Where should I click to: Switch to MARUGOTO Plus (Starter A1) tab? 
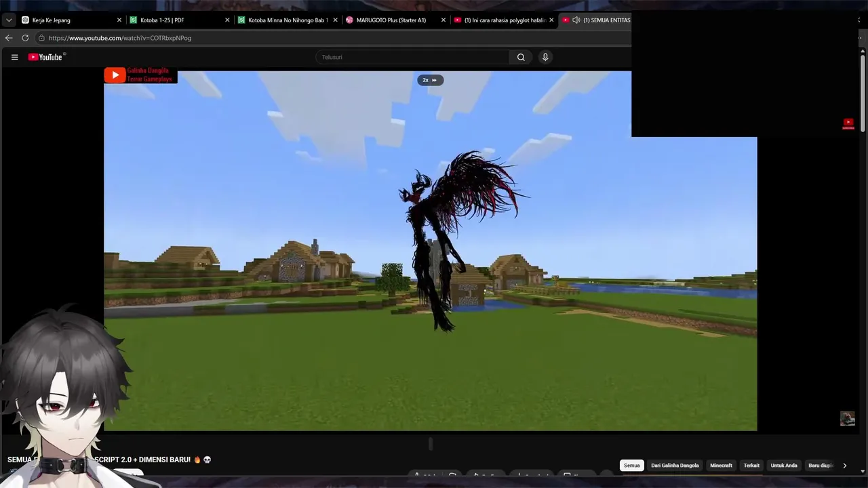(396, 20)
